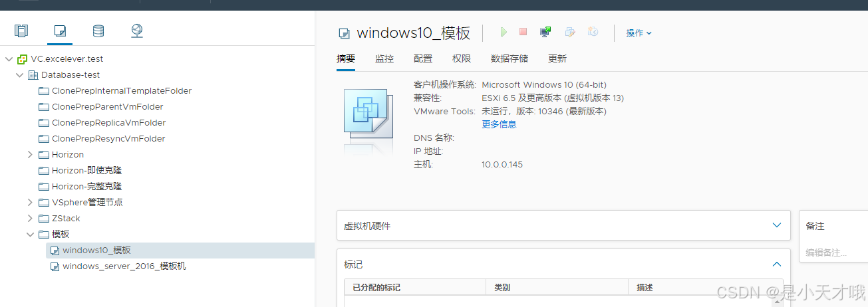The height and width of the screenshot is (307, 868).
Task: Expand the Horizon folder
Action: point(30,155)
